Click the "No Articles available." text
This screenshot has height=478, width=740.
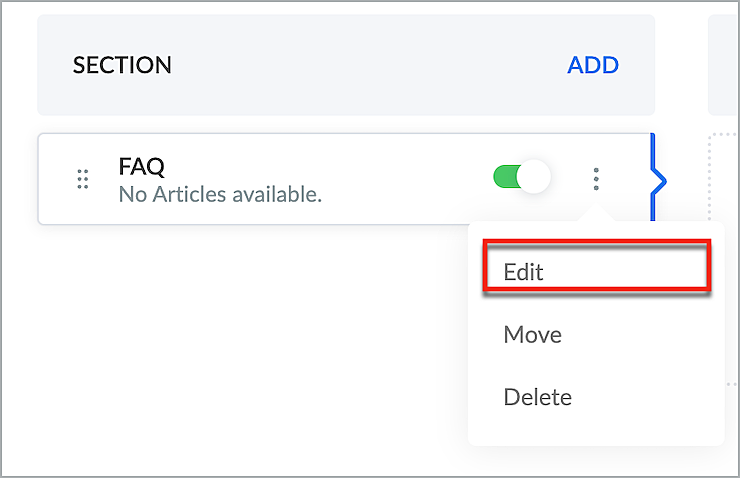coord(220,194)
